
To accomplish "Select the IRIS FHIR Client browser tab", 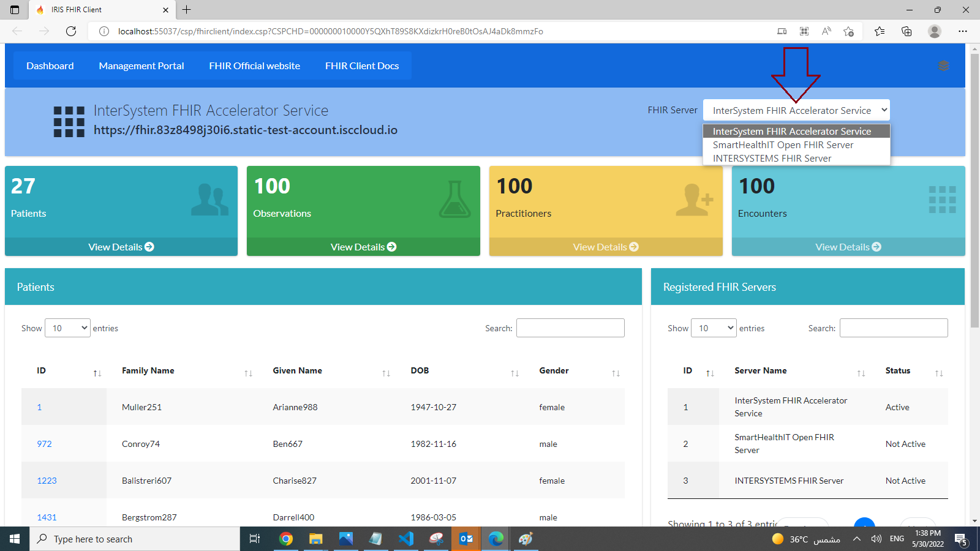I will point(102,10).
